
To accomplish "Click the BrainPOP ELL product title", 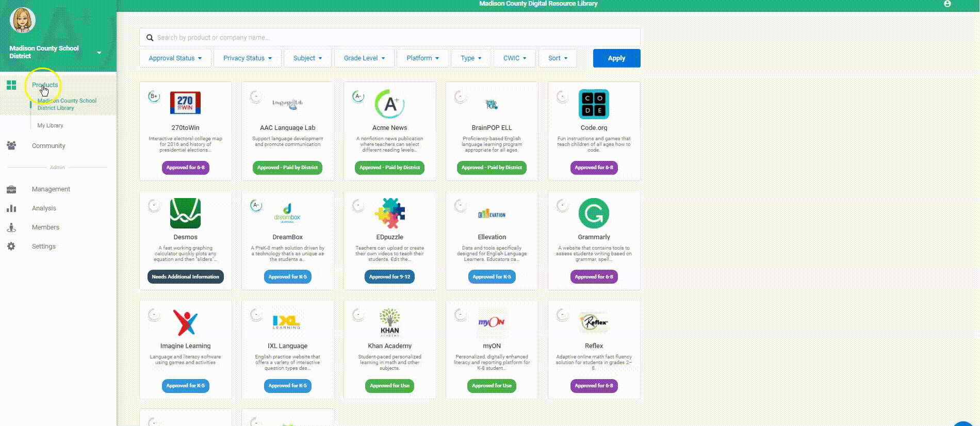I will 492,128.
